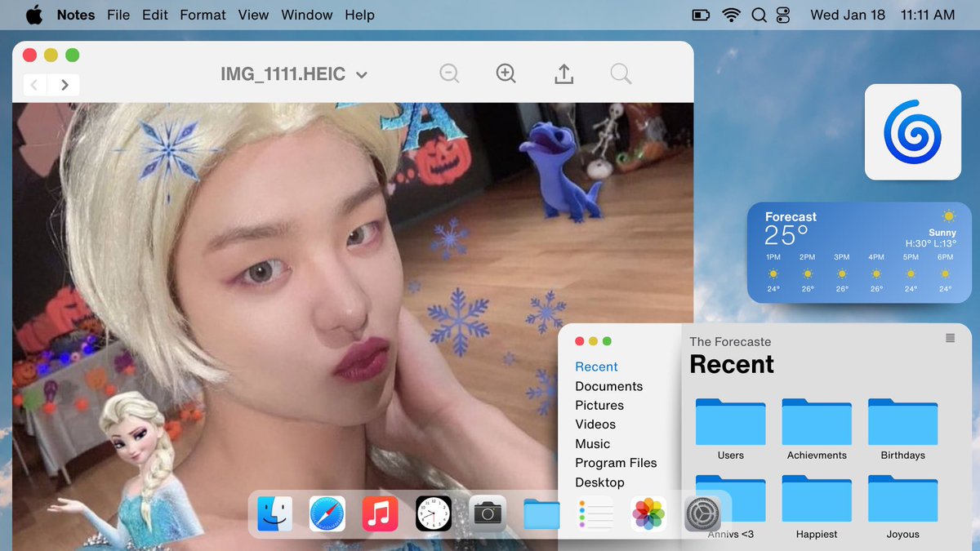Image resolution: width=980 pixels, height=551 pixels.
Task: Check the battery status icon
Action: pyautogui.click(x=701, y=15)
